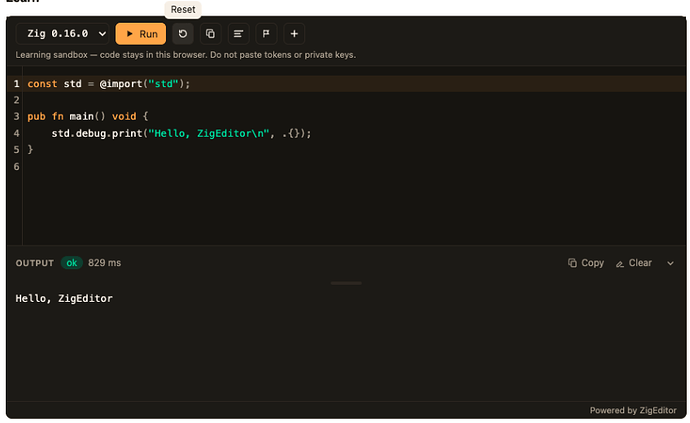The image size is (690, 423).
Task: Click the learning sandbox notice text
Action: pos(186,55)
